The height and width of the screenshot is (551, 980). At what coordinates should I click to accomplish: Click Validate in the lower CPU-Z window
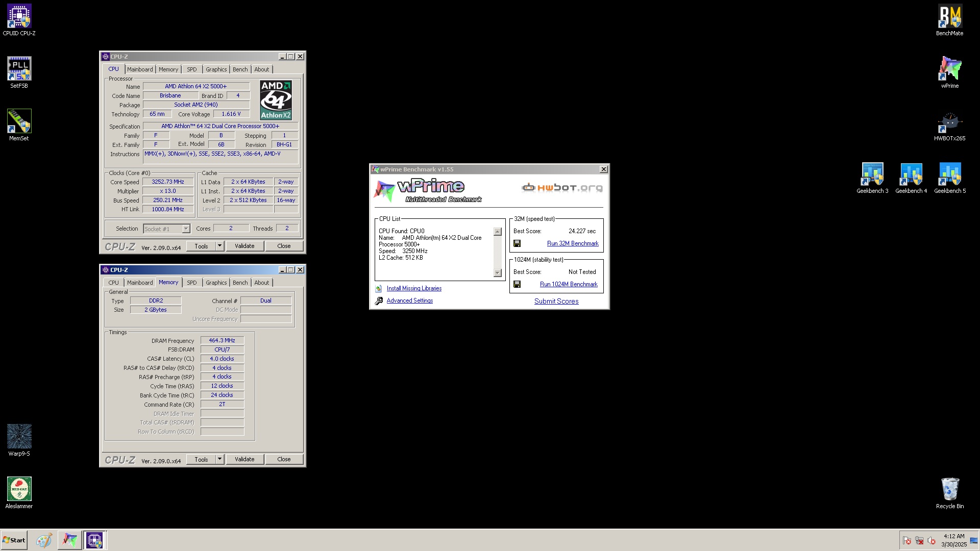point(244,459)
